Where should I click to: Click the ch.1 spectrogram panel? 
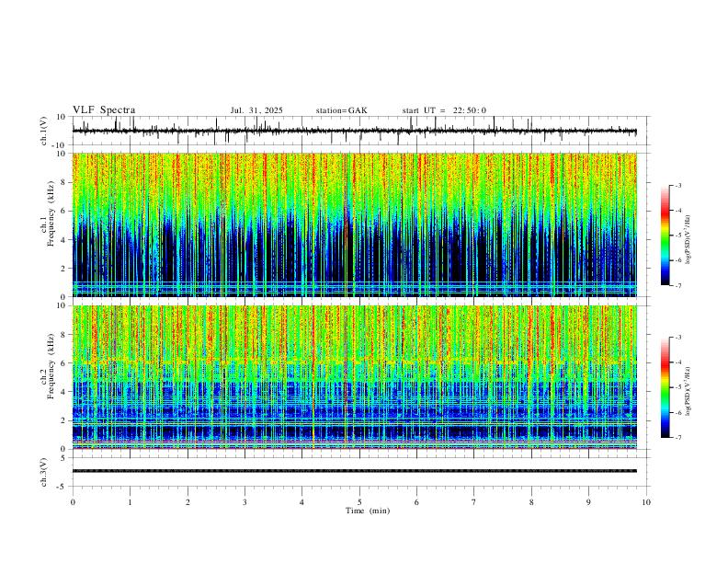click(x=354, y=224)
